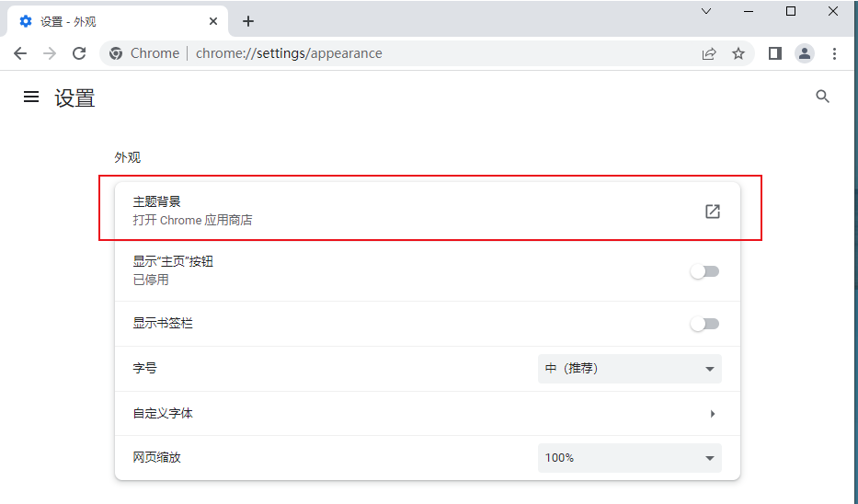Open Chrome Web Store external link icon
858x504 pixels.
click(x=712, y=212)
